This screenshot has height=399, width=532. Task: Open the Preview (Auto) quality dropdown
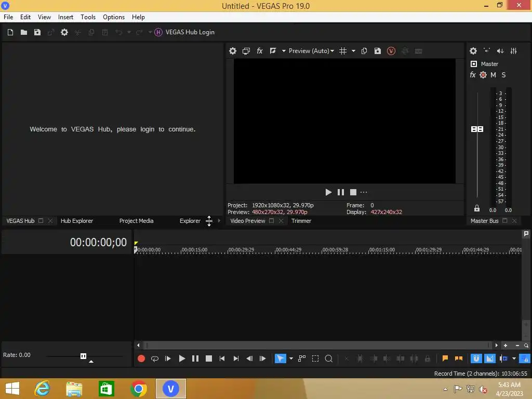click(311, 51)
